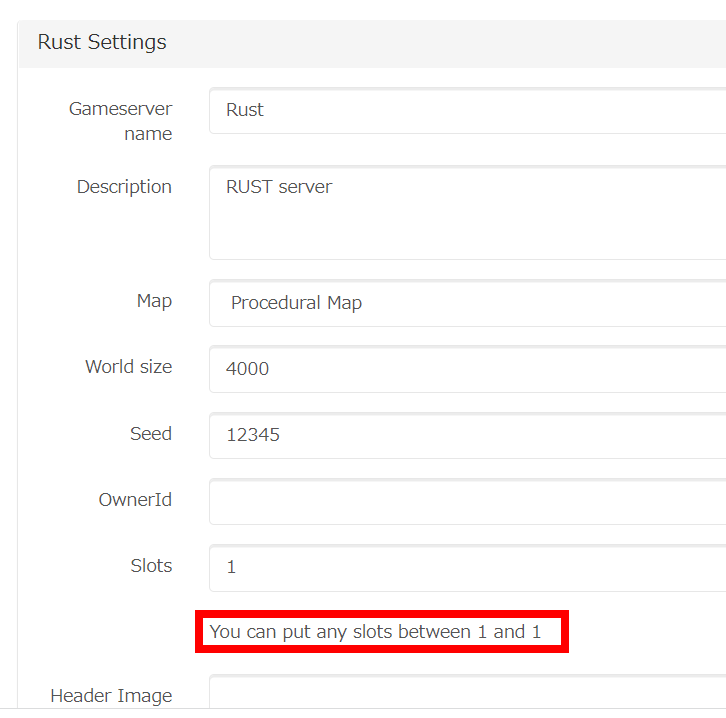Viewport: 726px width, 718px height.
Task: Focus the Description text area
Action: [468, 212]
